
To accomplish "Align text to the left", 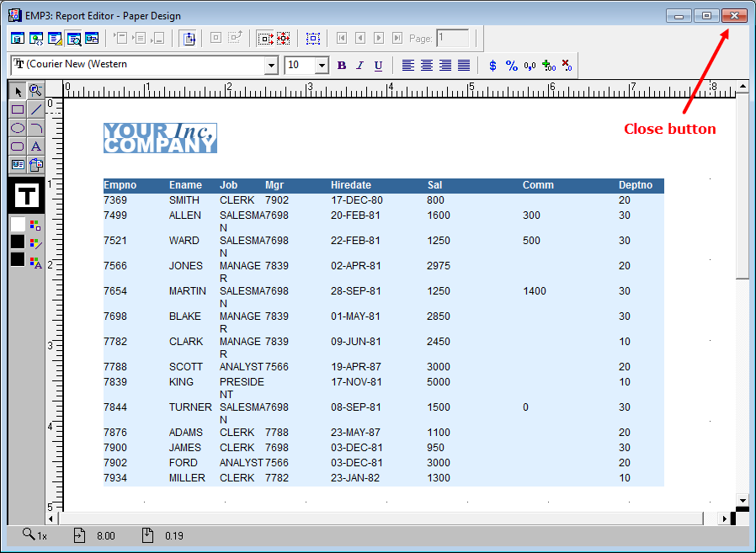I will click(408, 65).
